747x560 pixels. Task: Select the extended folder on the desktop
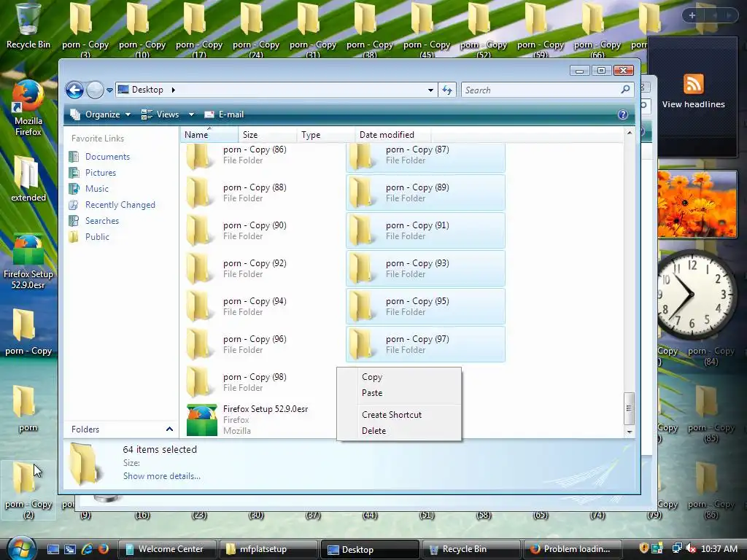[28, 179]
